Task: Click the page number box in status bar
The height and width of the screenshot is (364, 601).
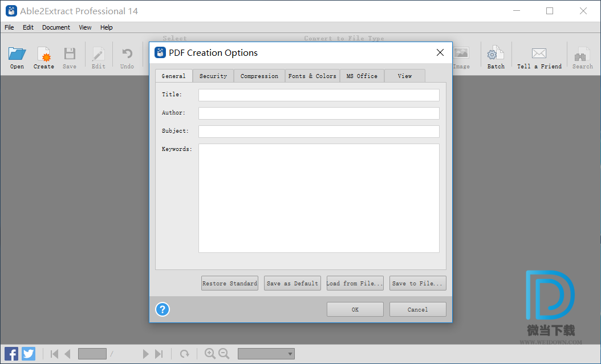Action: 92,354
